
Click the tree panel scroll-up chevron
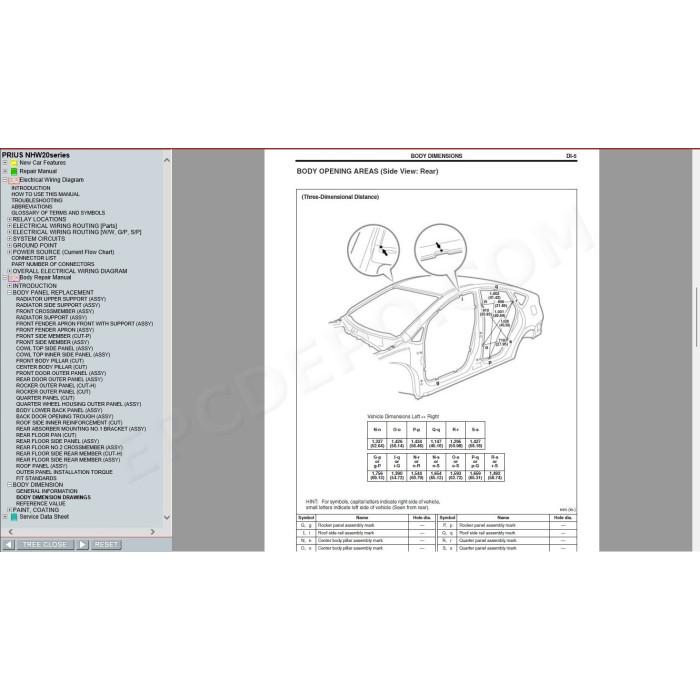167,160
